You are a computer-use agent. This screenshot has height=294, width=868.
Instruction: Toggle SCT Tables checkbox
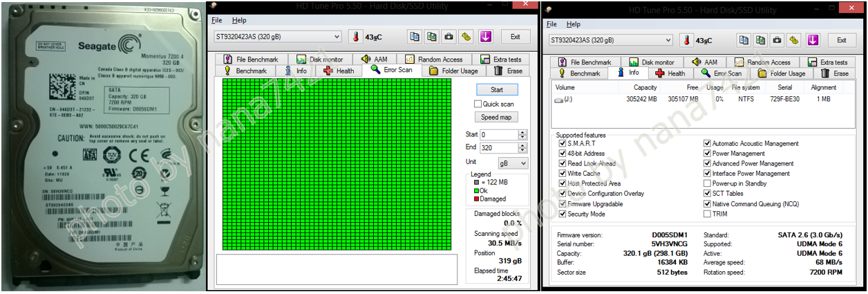[x=707, y=194]
